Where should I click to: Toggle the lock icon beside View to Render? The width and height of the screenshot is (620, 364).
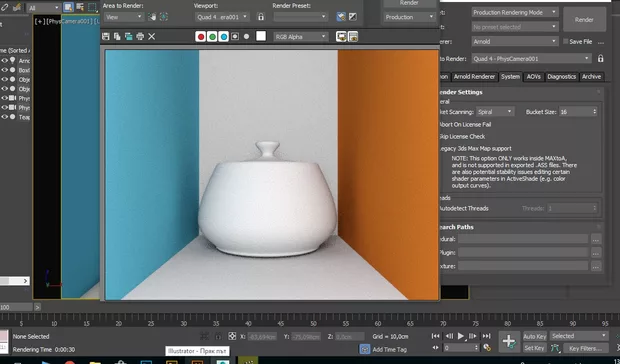tap(601, 58)
